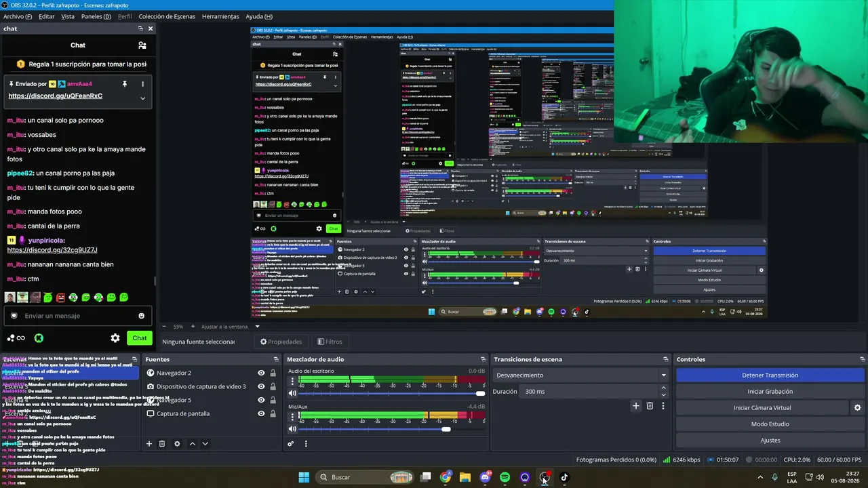Click the pin icon on the pinned message
The width and height of the screenshot is (868, 488).
pos(124,84)
